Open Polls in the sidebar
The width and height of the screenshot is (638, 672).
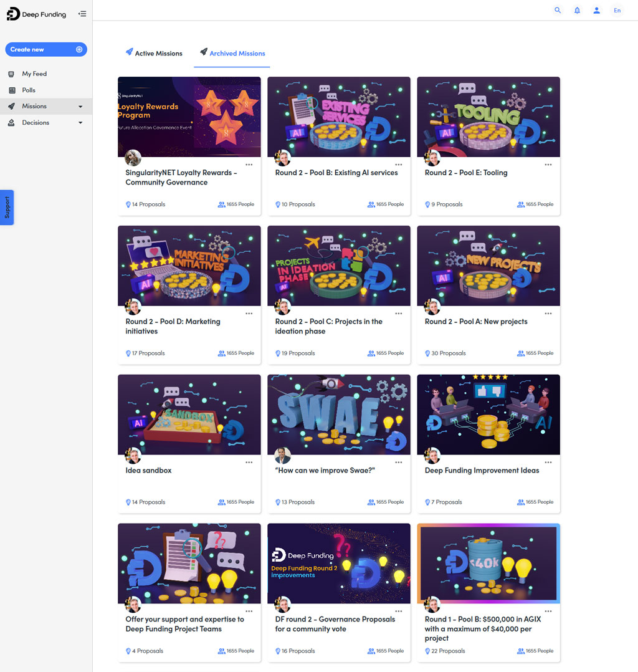(29, 90)
